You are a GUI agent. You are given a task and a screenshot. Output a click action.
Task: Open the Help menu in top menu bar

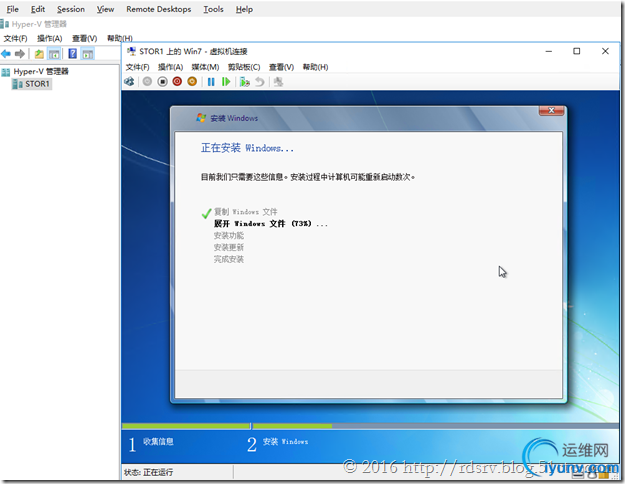point(244,9)
